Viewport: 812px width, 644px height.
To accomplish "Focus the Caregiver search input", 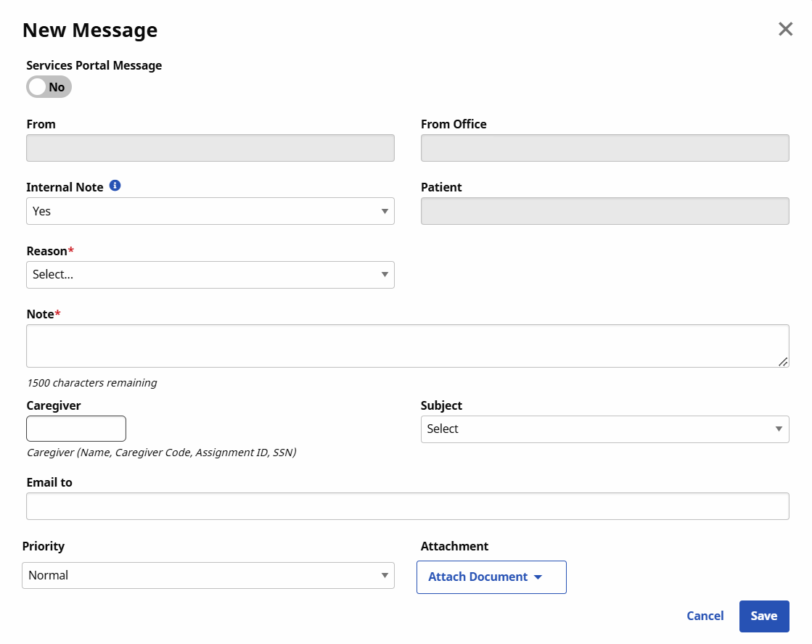I will pyautogui.click(x=76, y=429).
